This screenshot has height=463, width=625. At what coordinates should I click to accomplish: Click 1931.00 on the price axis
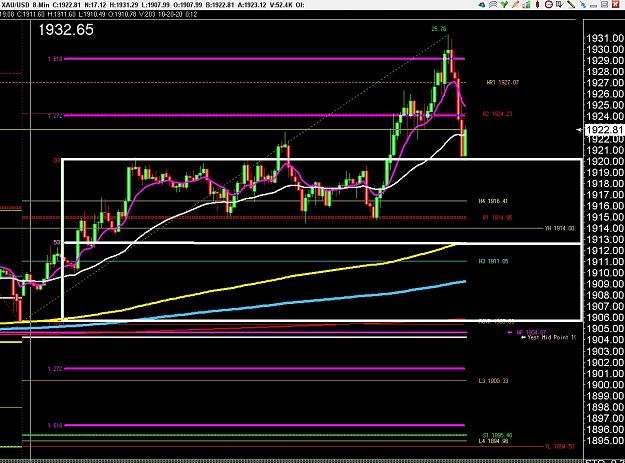click(x=605, y=38)
